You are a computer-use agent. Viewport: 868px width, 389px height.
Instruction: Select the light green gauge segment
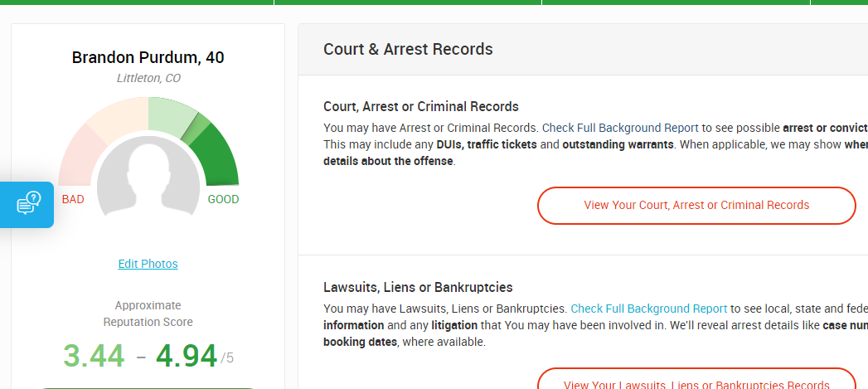click(x=170, y=114)
